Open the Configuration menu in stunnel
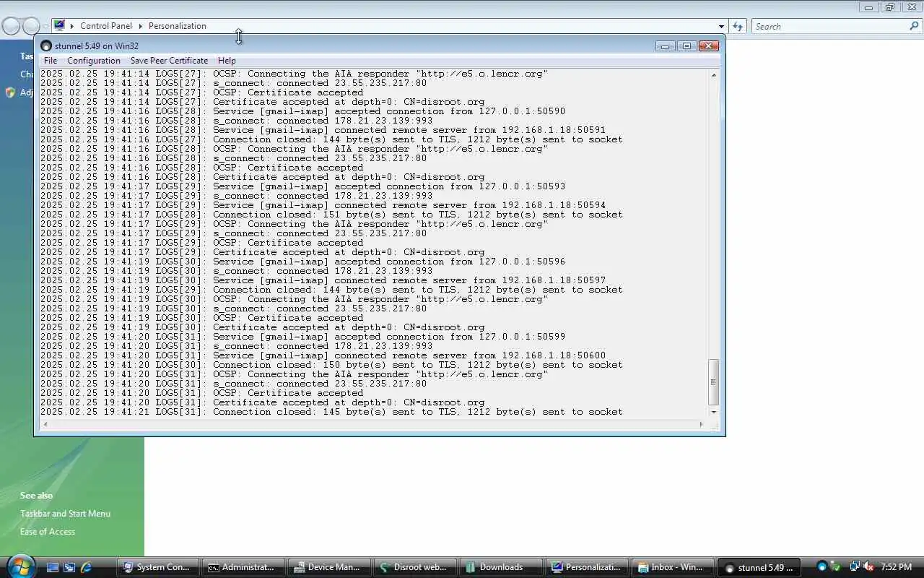Image resolution: width=924 pixels, height=578 pixels. [94, 61]
